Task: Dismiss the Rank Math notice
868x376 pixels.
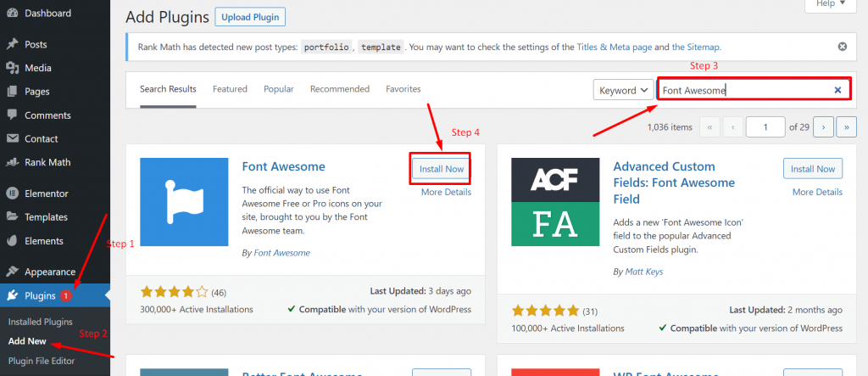Action: click(843, 47)
